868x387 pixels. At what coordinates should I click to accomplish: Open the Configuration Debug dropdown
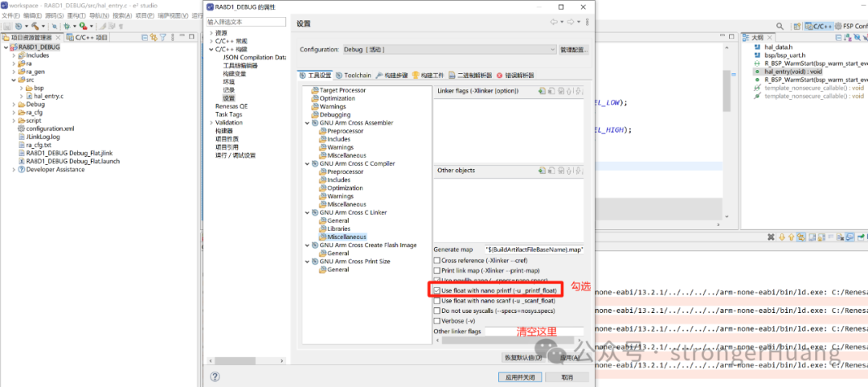[x=449, y=49]
